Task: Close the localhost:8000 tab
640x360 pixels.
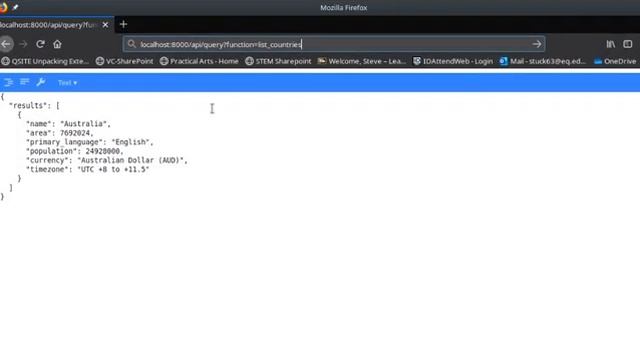Action: point(105,25)
